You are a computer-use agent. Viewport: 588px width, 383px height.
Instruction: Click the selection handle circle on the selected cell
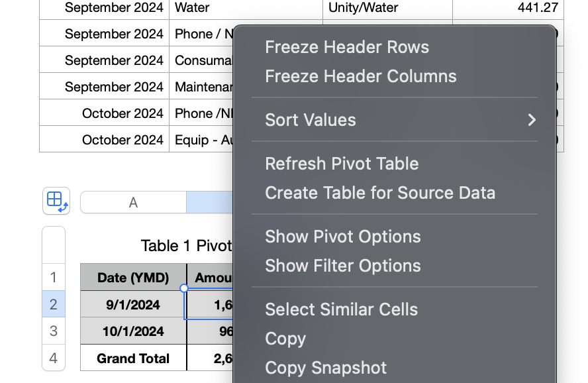coord(184,288)
